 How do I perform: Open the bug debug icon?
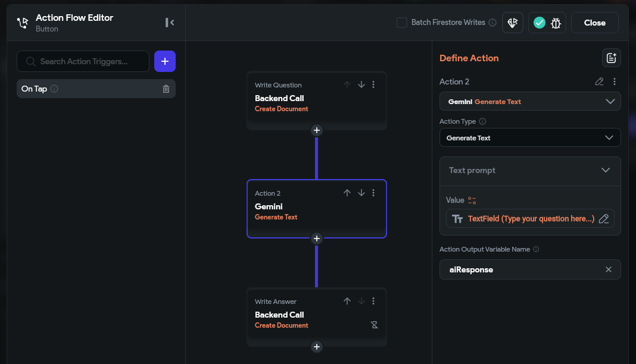point(556,23)
